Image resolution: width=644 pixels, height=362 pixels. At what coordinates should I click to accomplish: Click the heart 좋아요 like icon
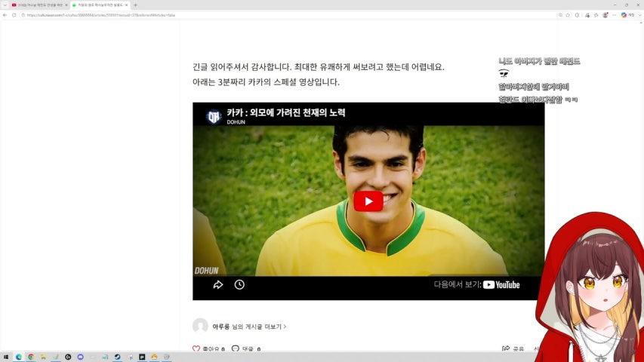click(x=196, y=349)
